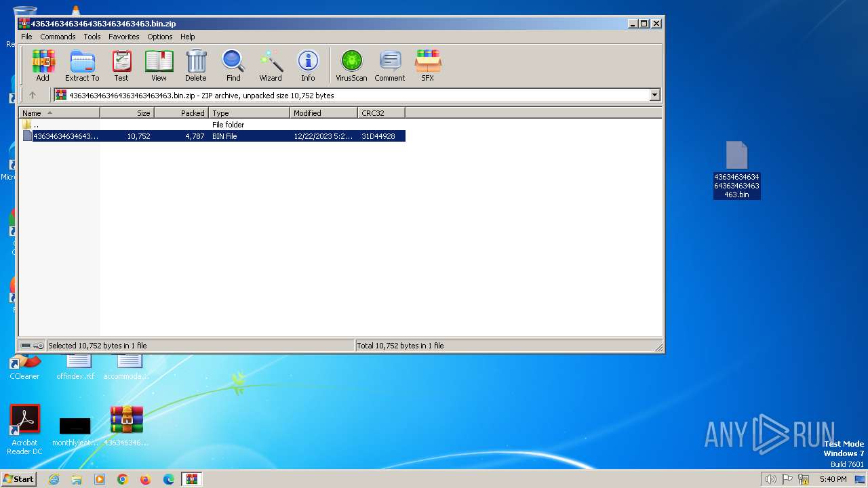Viewport: 868px width, 488px height.
Task: Sort by Modified column header
Action: pos(323,113)
